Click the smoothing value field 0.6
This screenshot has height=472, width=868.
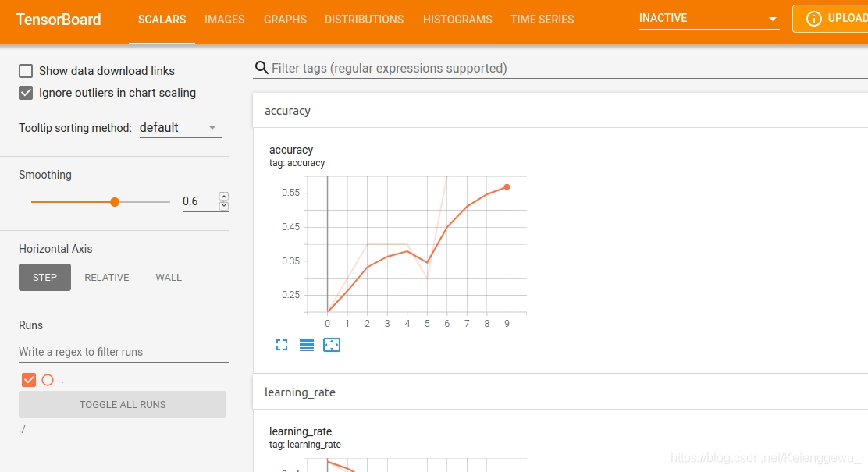pos(199,201)
